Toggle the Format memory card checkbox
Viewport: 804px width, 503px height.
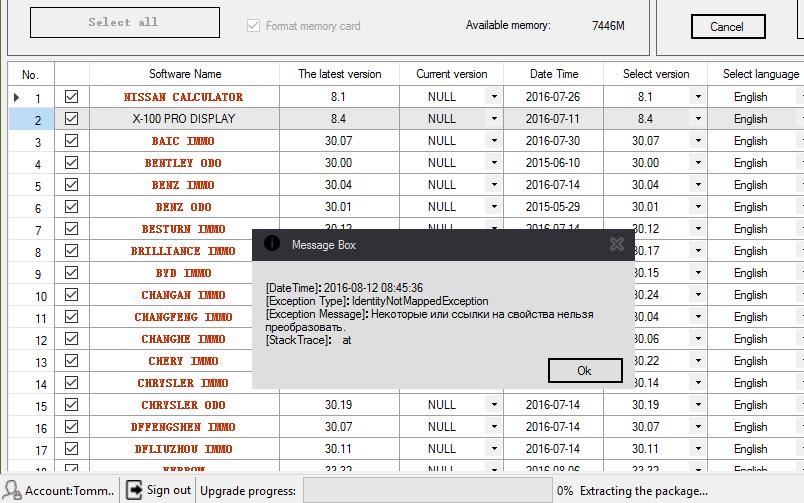[253, 26]
